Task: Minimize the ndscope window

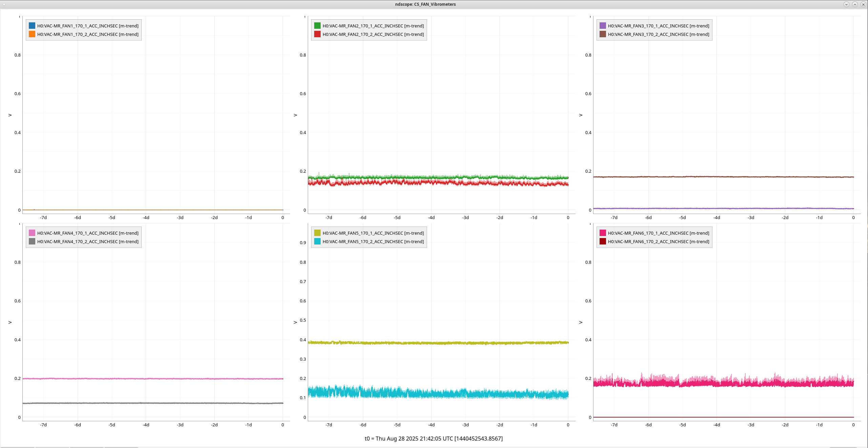Action: pos(846,4)
